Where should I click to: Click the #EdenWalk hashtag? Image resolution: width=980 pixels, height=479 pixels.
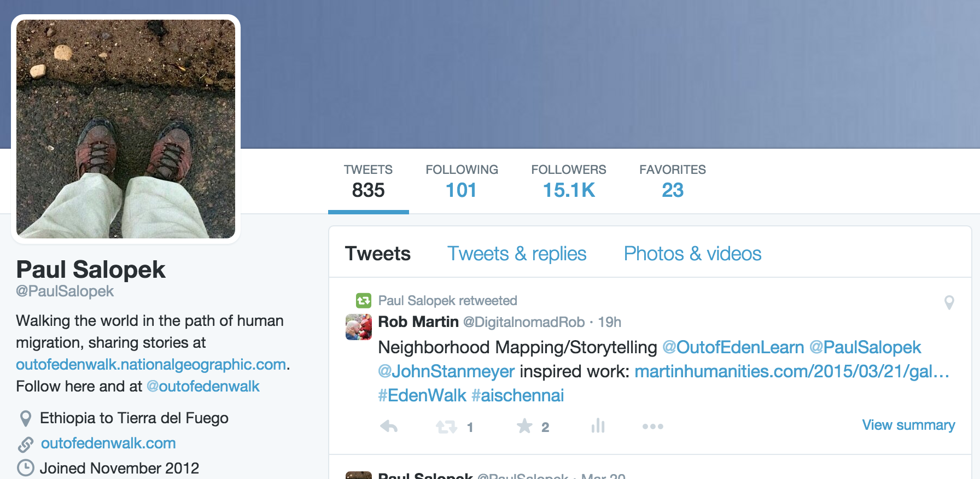pos(422,395)
